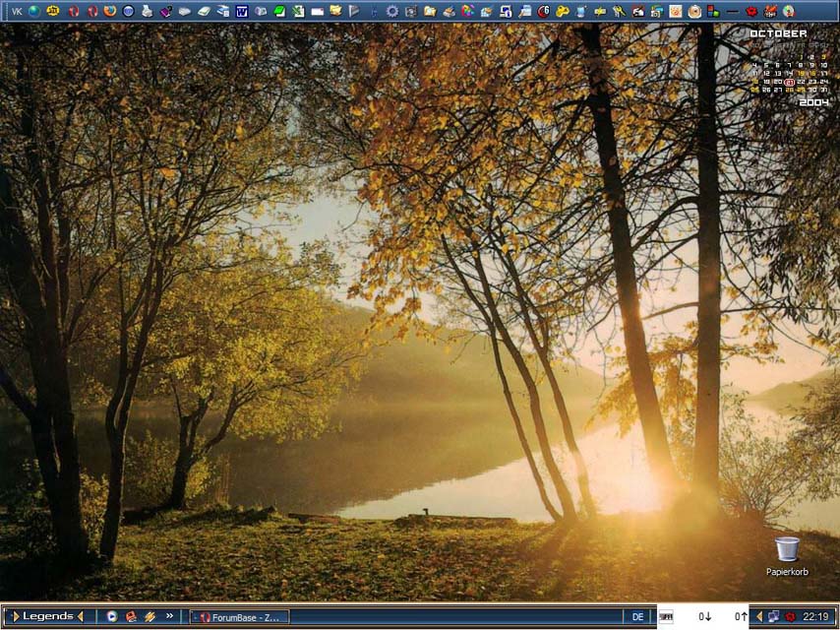The image size is (840, 630).
Task: Select circled day 21 in desktop calendar
Action: (790, 82)
